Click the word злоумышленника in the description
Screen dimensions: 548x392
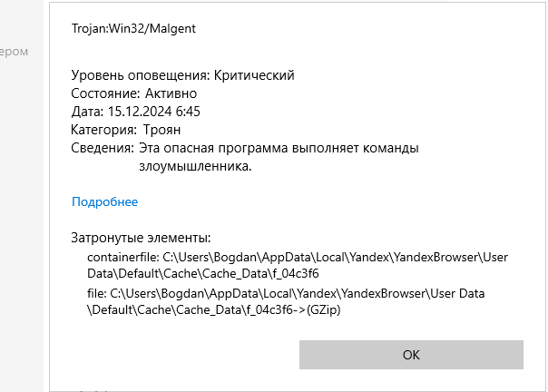tap(194, 166)
